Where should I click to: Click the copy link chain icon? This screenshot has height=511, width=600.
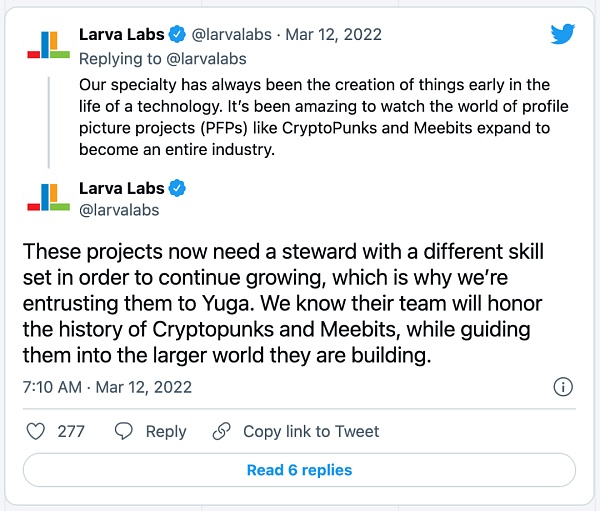tap(222, 431)
